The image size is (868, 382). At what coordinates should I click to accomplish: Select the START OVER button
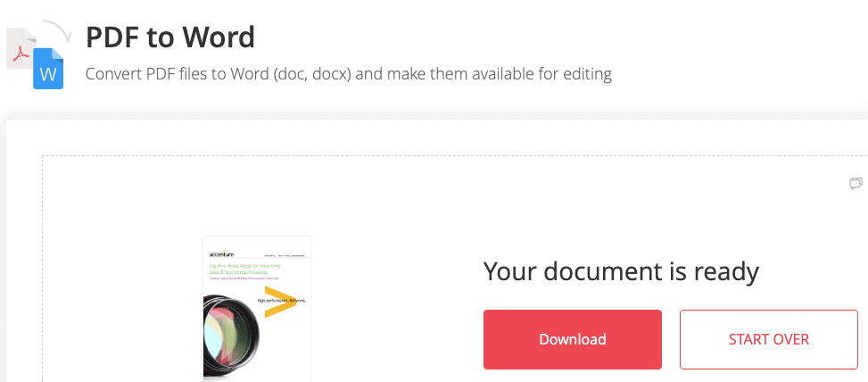click(x=769, y=339)
